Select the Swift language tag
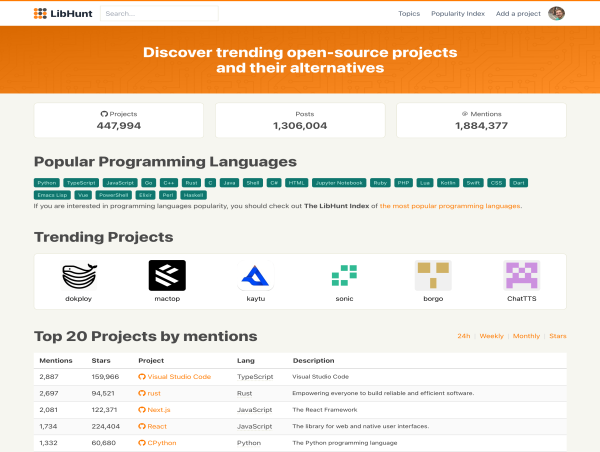600x452 pixels. [x=473, y=183]
